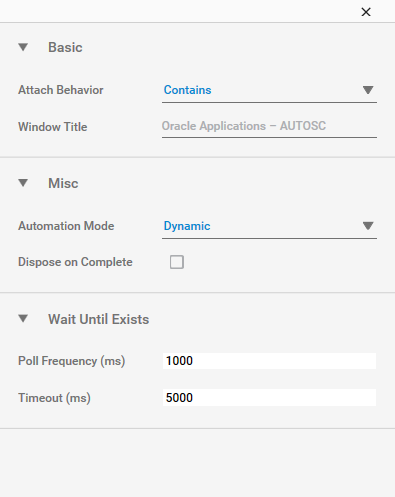This screenshot has width=395, height=497.
Task: Open the Attach Behavior dropdown arrow
Action: [368, 90]
